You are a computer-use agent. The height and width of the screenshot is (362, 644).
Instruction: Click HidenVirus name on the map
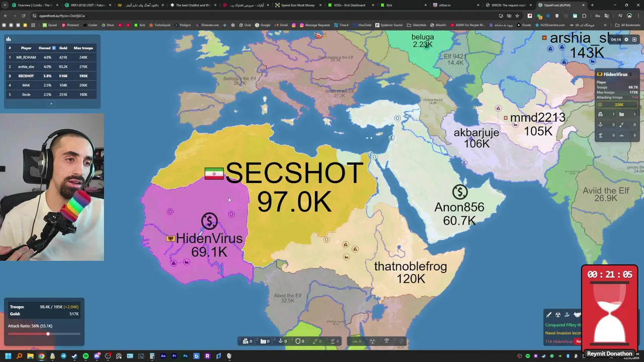click(209, 238)
